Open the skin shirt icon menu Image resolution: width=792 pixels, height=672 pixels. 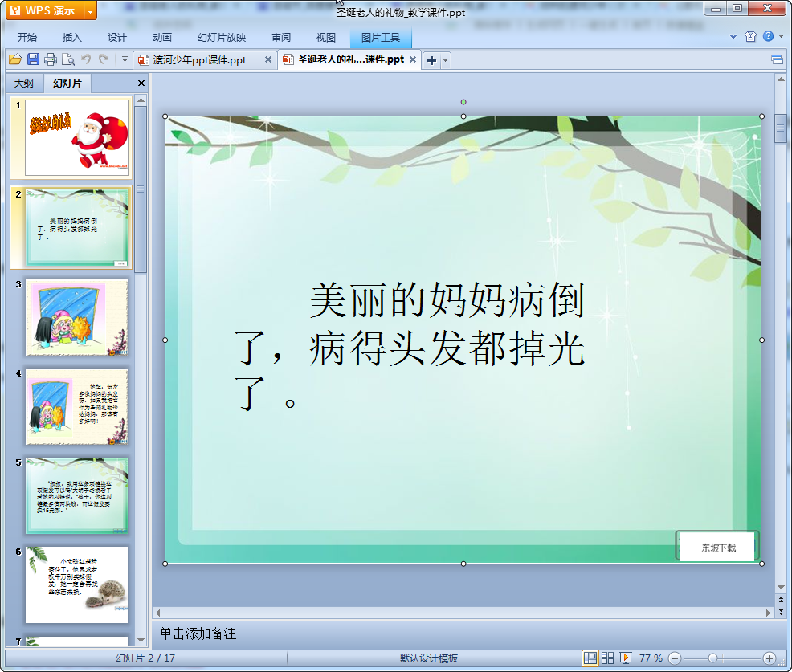pos(750,36)
